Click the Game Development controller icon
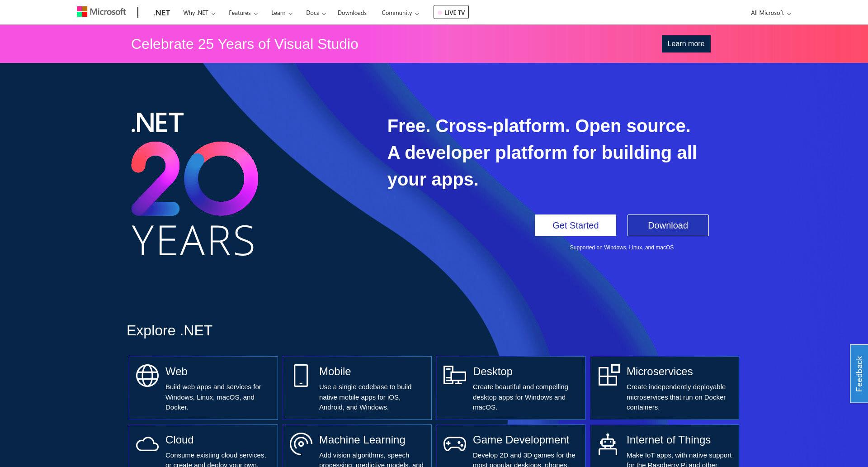 (455, 444)
